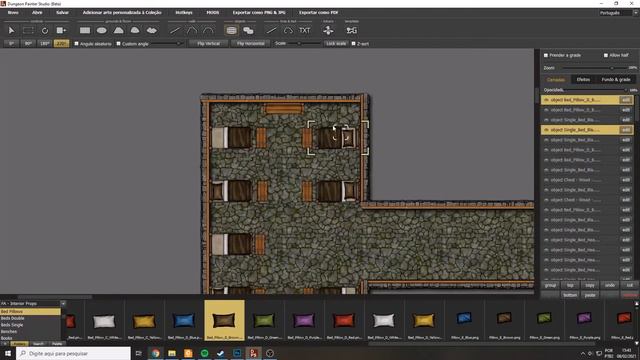Set rotation angle to 90°
Viewport: 640px width, 360px height.
tap(28, 44)
